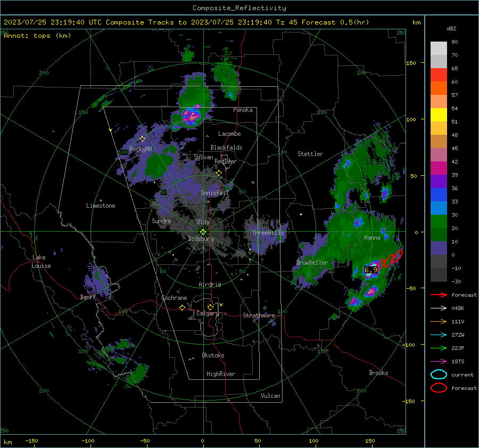
Task: Click the asterisk marker east of RedDeer
Action: pos(253,183)
